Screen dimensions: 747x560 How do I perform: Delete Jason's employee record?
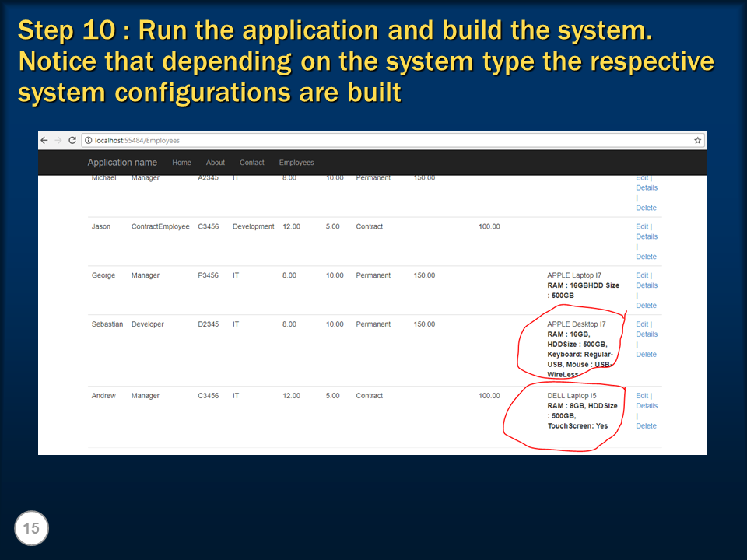tap(646, 256)
